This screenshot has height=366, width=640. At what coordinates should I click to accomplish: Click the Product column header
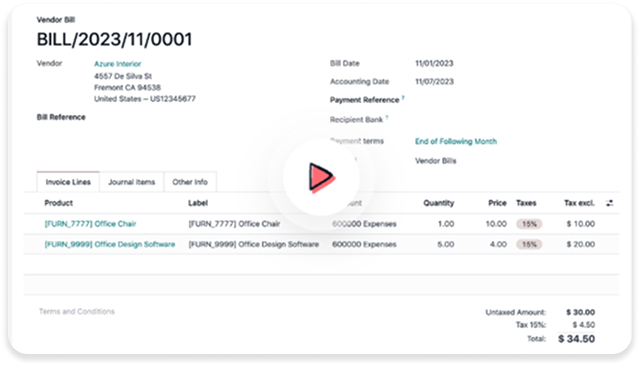tap(58, 203)
